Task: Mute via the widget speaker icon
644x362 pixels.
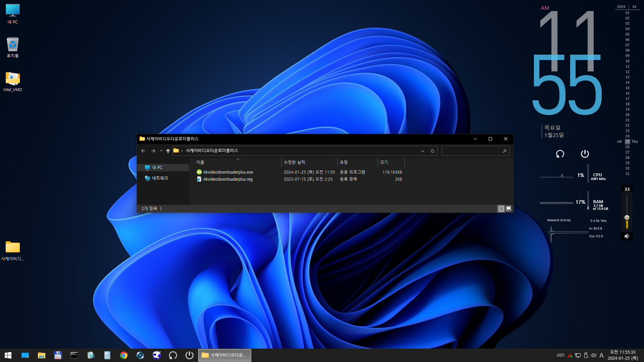Action: click(x=627, y=236)
